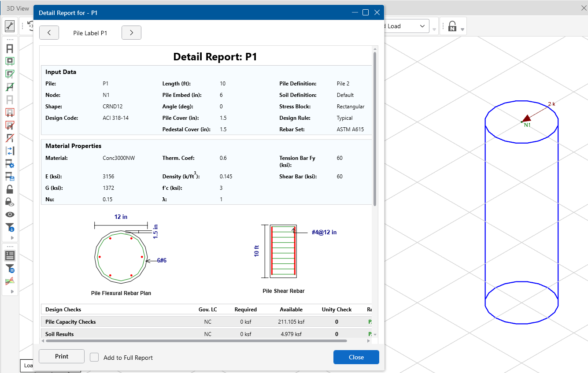Click the red box unselect icon
The width and height of the screenshot is (588, 373).
point(10,112)
